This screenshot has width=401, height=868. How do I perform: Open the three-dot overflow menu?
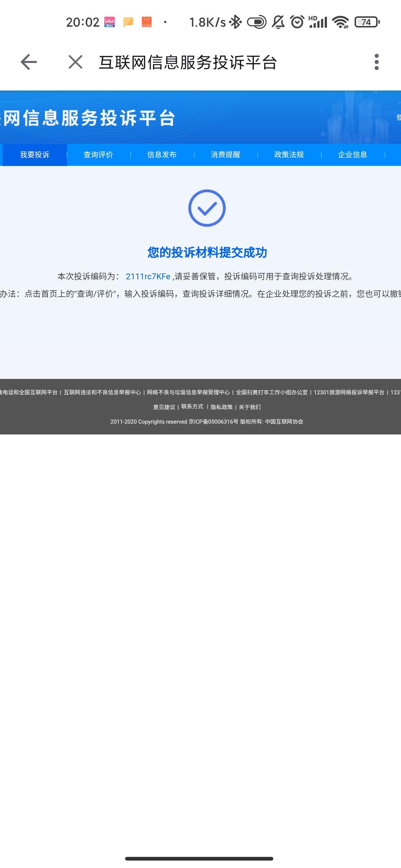click(x=376, y=62)
